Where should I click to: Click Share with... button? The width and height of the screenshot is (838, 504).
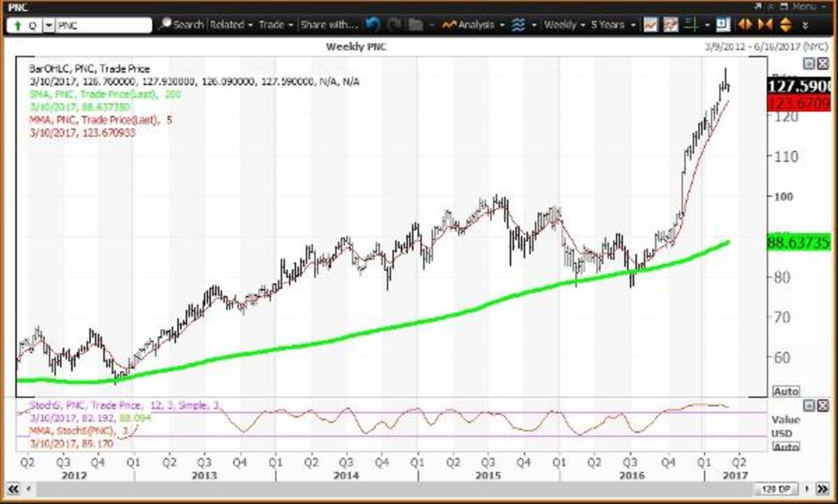tap(329, 24)
